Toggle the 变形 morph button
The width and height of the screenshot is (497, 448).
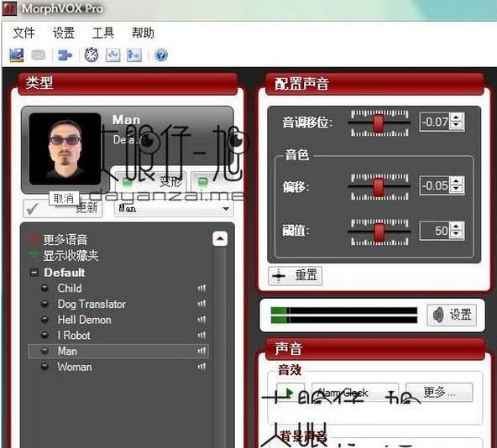pos(150,181)
